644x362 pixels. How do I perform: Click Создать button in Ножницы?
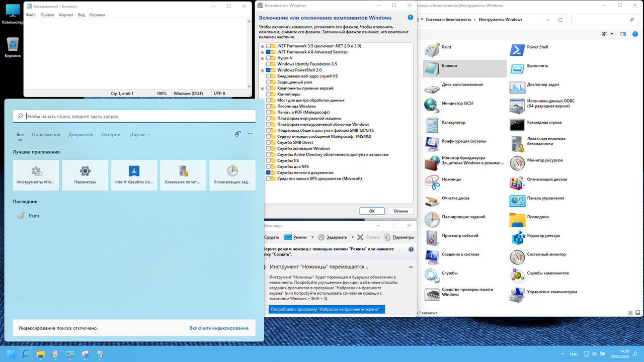[271, 237]
